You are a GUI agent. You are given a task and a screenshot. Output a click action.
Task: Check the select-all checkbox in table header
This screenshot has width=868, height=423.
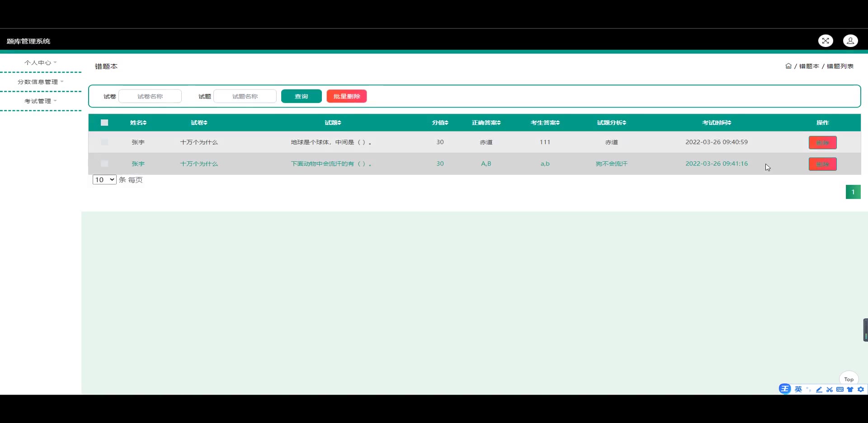(104, 122)
